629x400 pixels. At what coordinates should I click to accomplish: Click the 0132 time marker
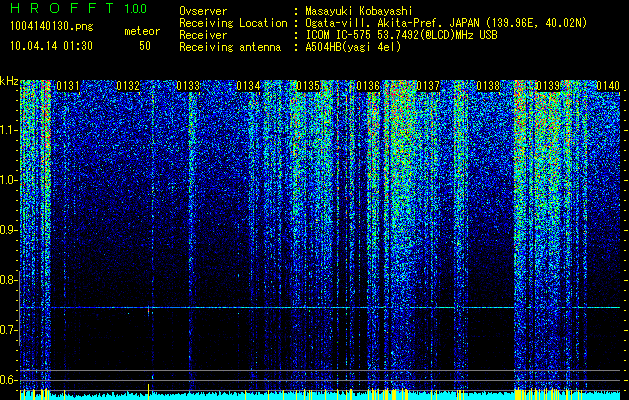[128, 86]
